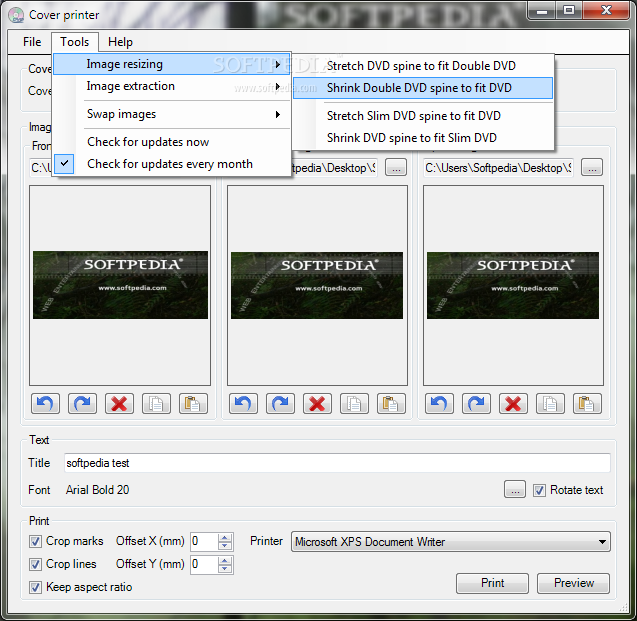Screen dimensions: 637x621
Task: Paste into the third cover image
Action: pos(587,403)
